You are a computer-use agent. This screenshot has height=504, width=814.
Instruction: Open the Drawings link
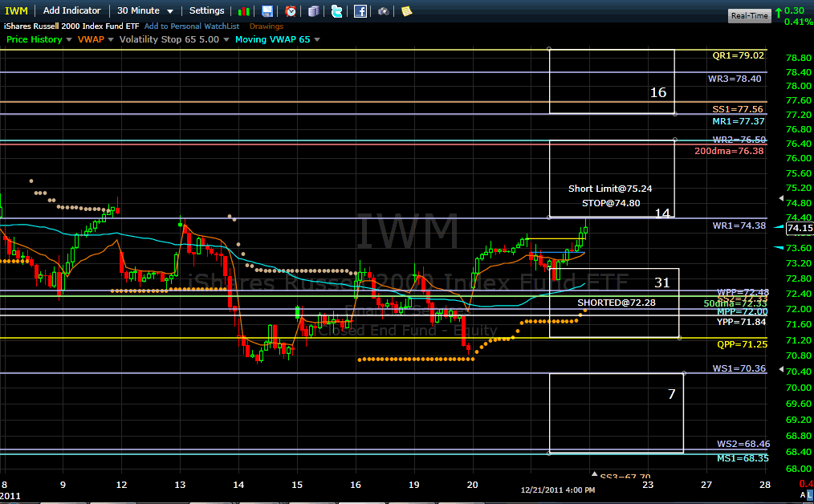coord(267,26)
